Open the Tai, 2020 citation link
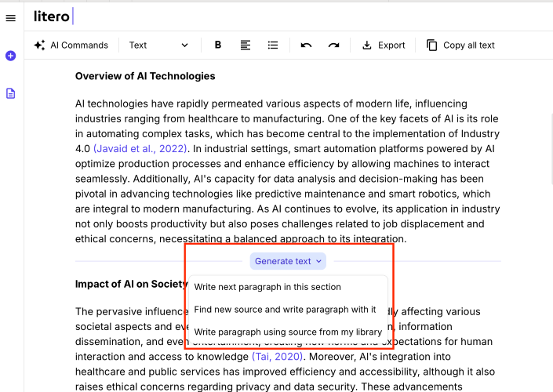This screenshot has width=553, height=392. click(x=277, y=357)
